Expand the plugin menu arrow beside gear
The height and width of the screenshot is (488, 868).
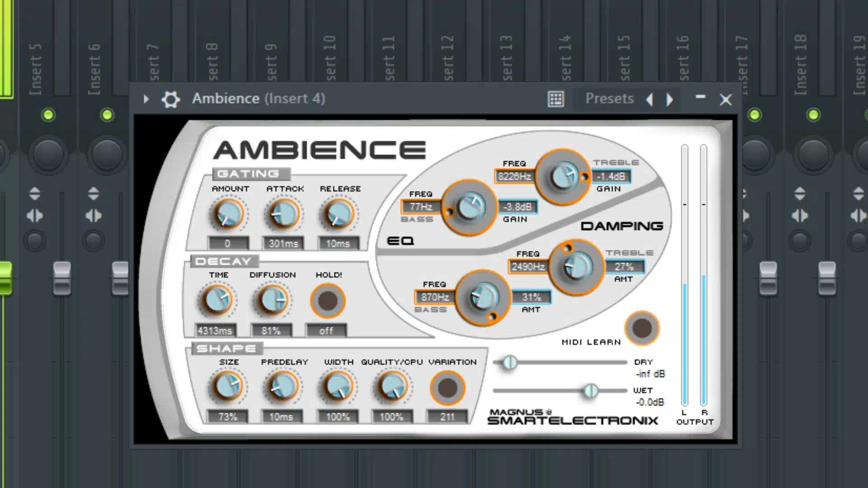point(146,99)
